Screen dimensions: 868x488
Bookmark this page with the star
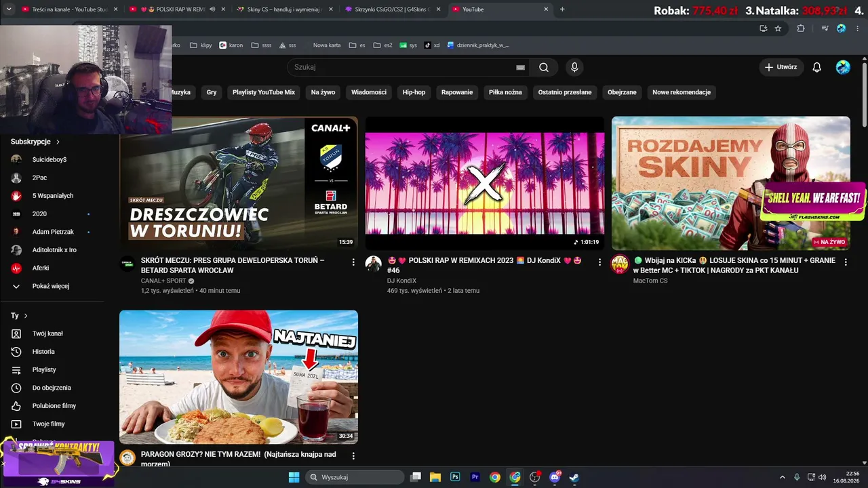pos(778,28)
